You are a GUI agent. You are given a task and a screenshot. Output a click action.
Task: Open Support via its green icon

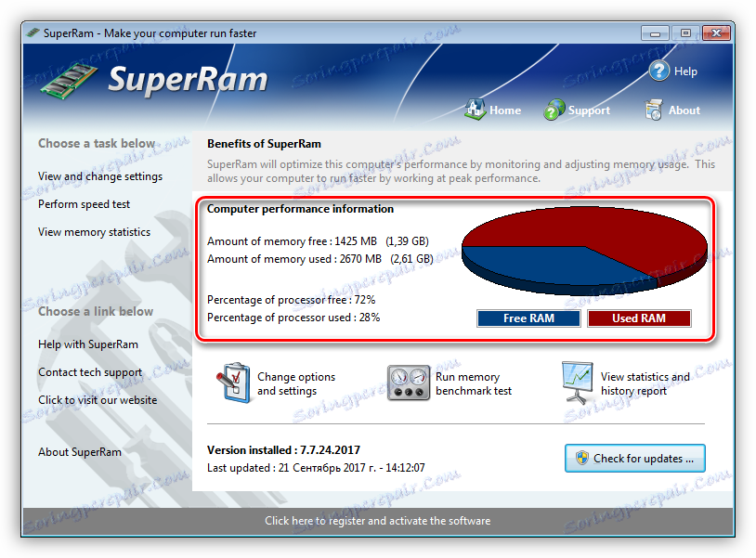pos(554,109)
